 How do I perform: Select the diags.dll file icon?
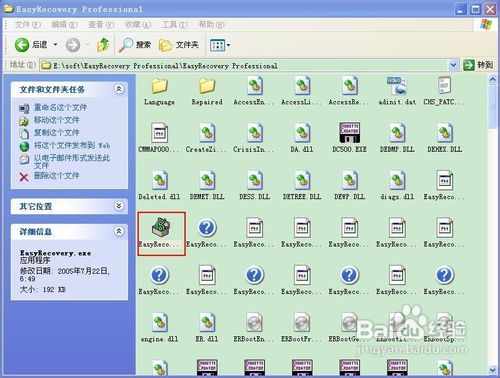click(397, 180)
